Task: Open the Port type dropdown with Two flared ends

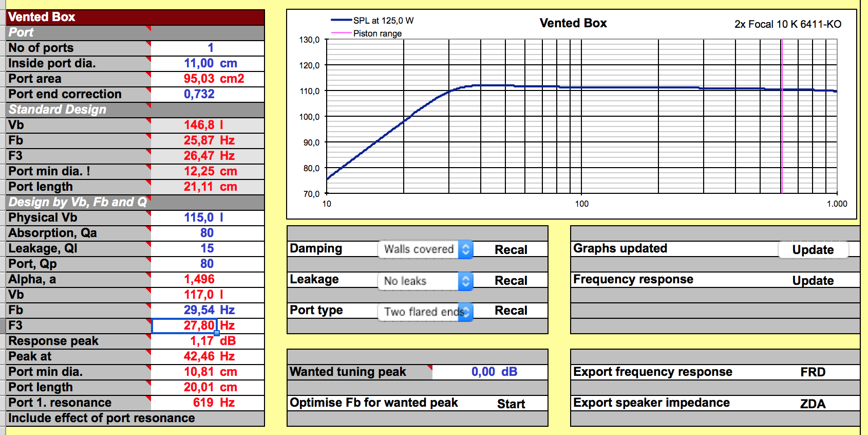Action: tap(425, 312)
